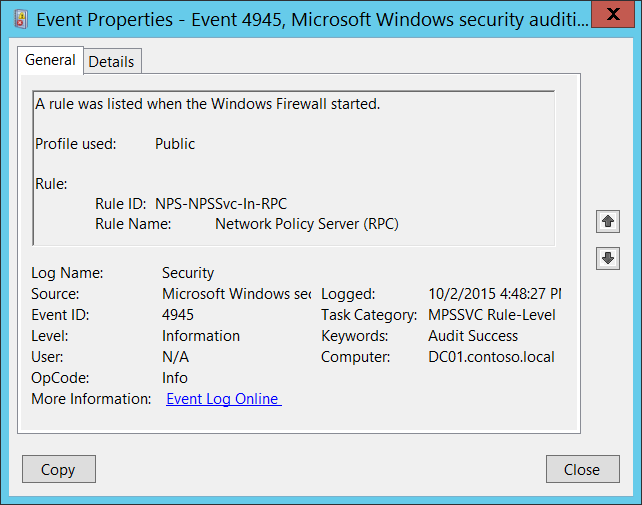Open the Event Log Online link
The height and width of the screenshot is (505, 642).
tap(223, 399)
